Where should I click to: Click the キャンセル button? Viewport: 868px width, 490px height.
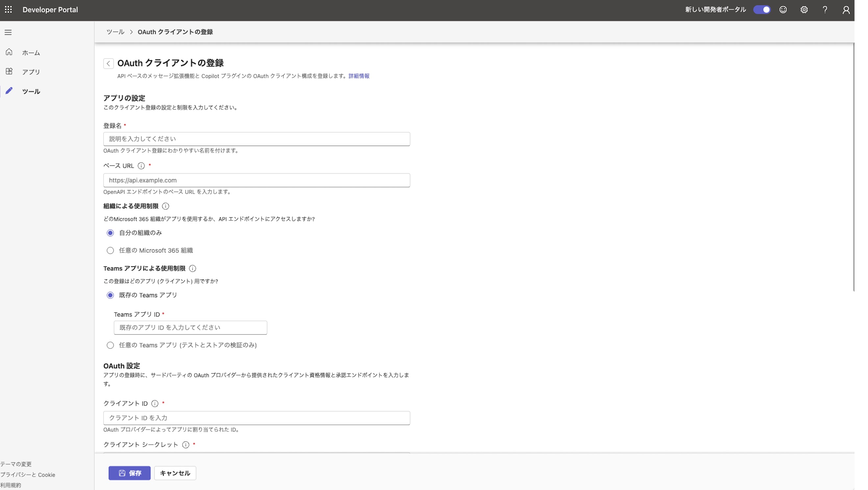point(175,473)
